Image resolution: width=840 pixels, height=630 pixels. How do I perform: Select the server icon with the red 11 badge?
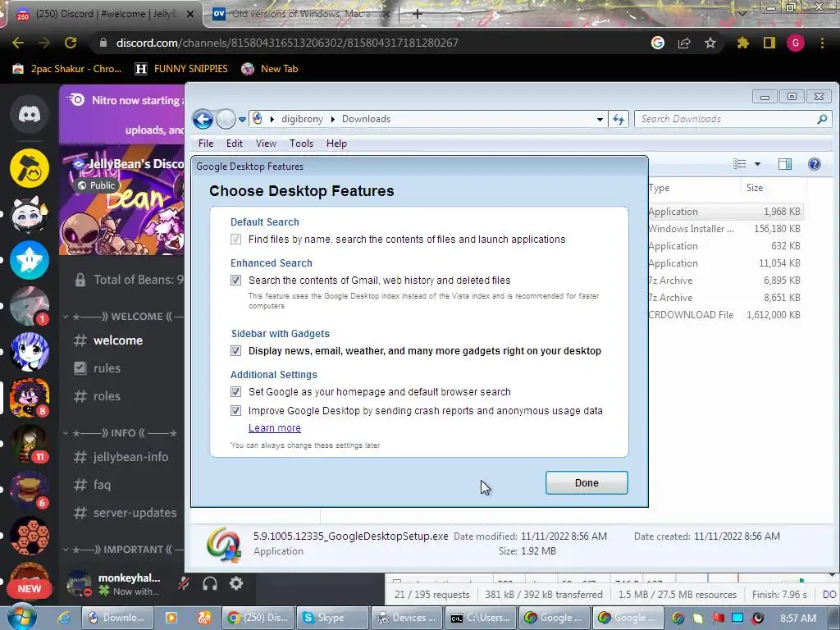pyautogui.click(x=30, y=444)
